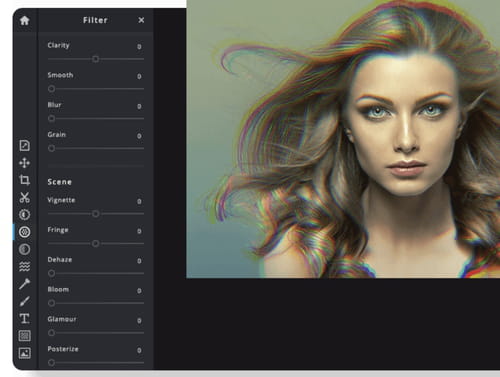Select the Move arrange tool

24,163
